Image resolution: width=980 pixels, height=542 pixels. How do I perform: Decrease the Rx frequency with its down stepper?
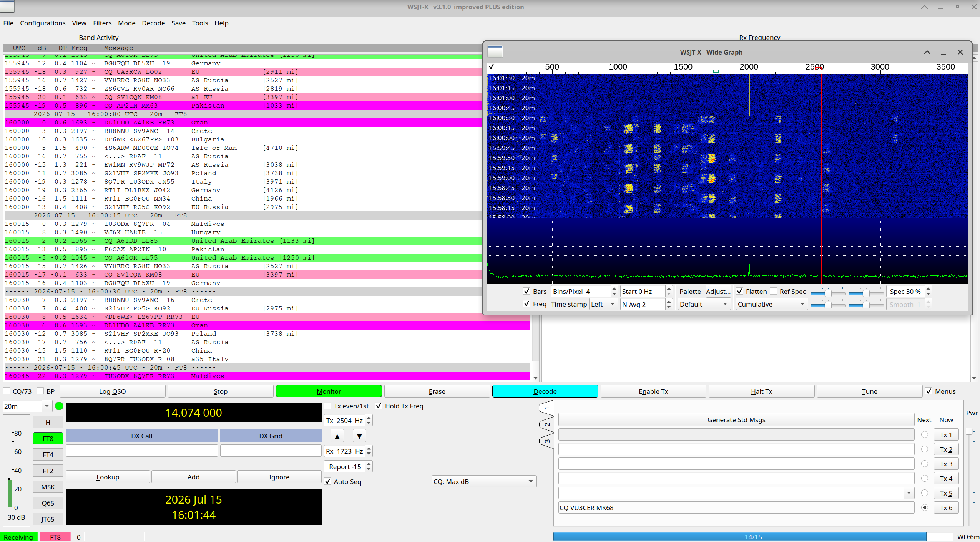[x=369, y=454]
